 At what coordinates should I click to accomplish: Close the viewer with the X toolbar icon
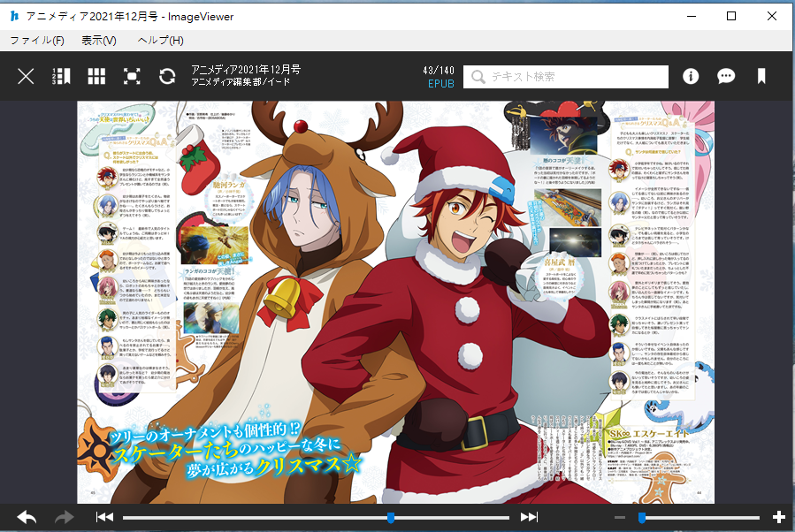tap(26, 77)
